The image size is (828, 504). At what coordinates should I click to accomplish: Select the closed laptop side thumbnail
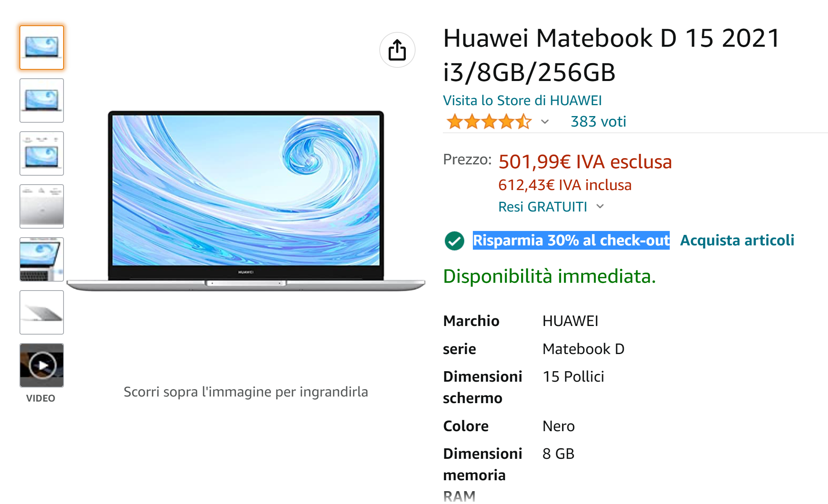point(42,312)
